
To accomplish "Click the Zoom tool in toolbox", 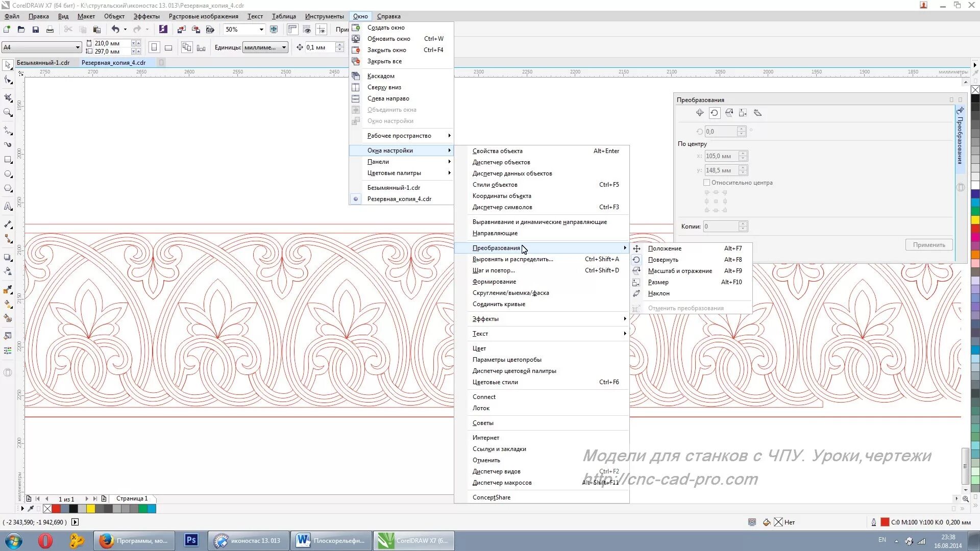I will [8, 113].
